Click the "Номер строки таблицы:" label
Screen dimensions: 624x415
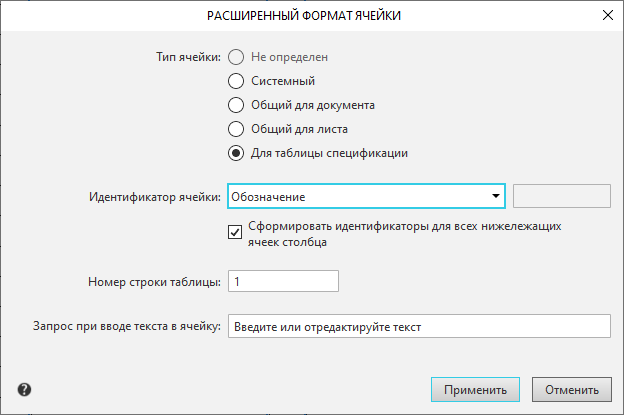[154, 282]
